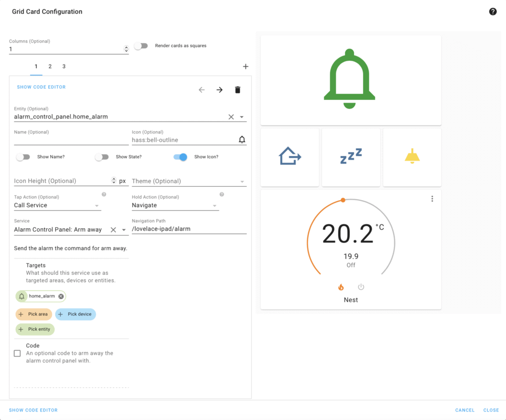This screenshot has height=420, width=506.
Task: Open the Hold Action dropdown showing Navigate
Action: pos(175,205)
